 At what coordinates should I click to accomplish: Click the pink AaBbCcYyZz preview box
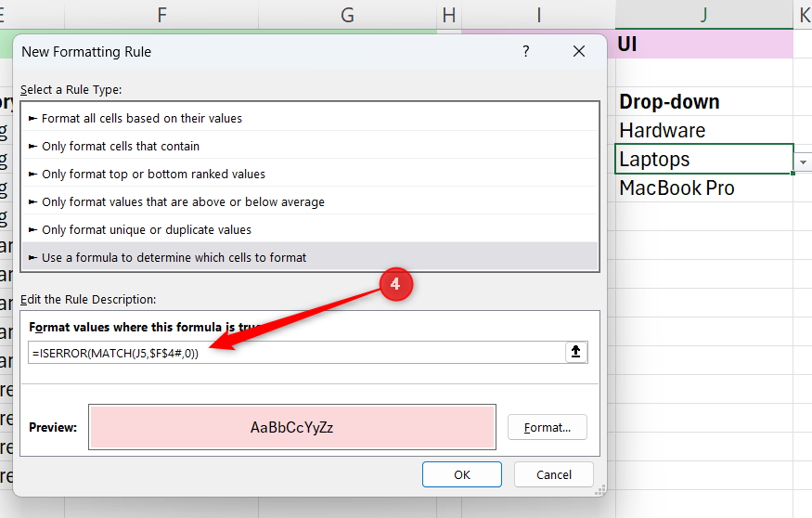tap(292, 427)
